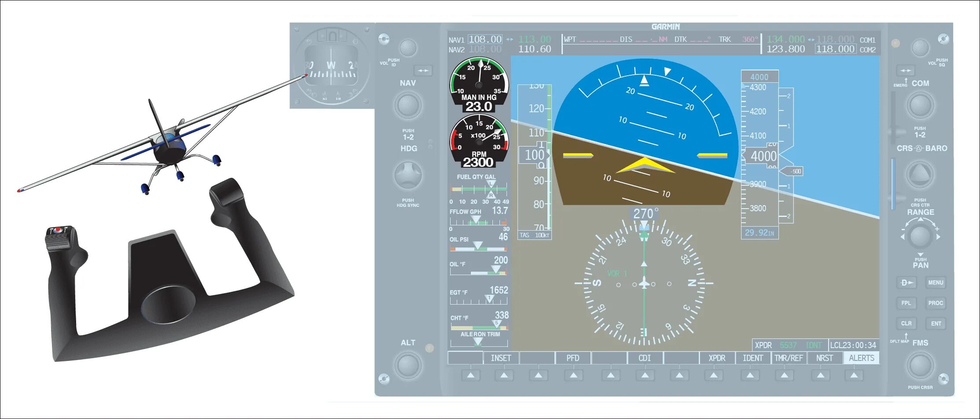The height and width of the screenshot is (419, 980).
Task: Open the MENU key
Action: (936, 283)
